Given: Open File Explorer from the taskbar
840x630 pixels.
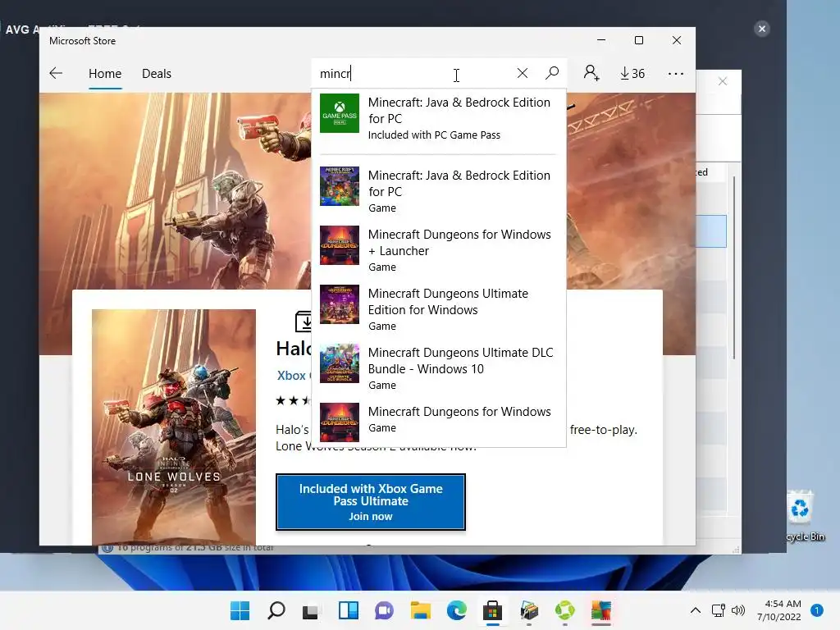Looking at the screenshot, I should [x=421, y=610].
